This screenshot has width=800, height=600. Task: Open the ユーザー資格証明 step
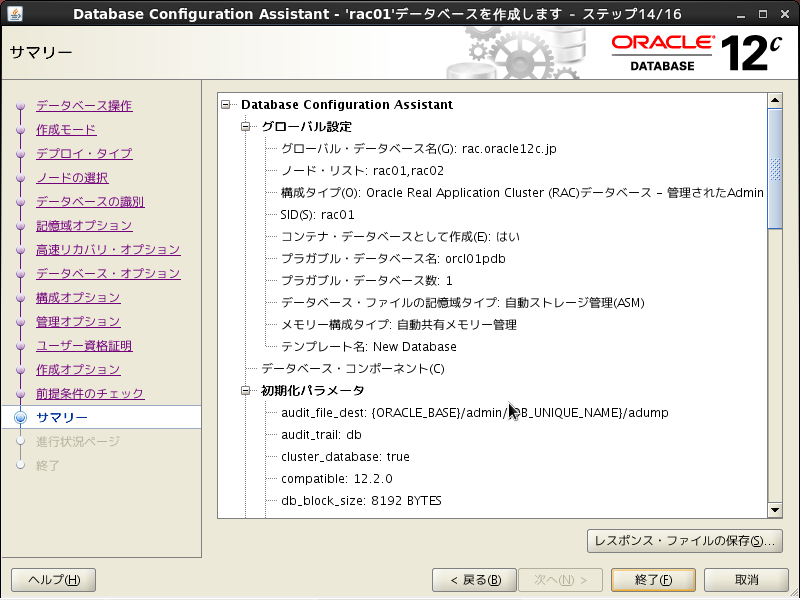point(84,345)
